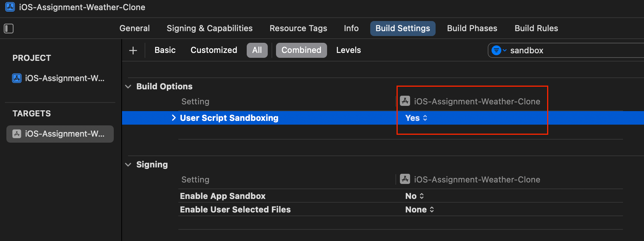Image resolution: width=644 pixels, height=241 pixels.
Task: Select the Build Settings tab
Action: pos(403,29)
